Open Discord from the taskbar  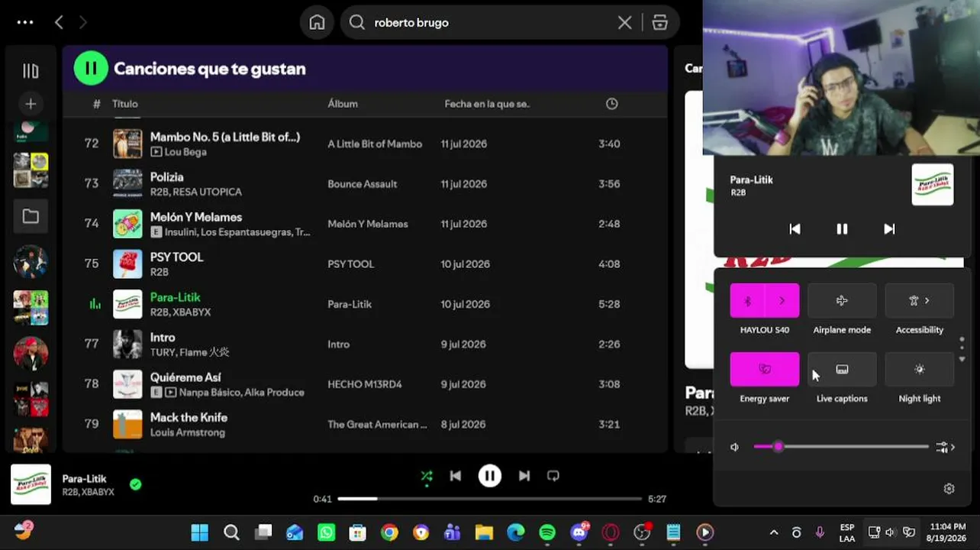point(580,532)
